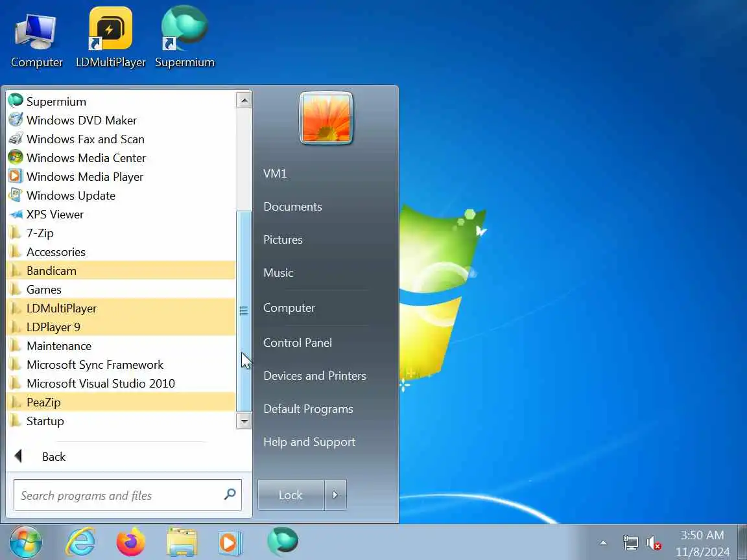Click the Windows Fax and Scan icon
Image resolution: width=747 pixels, height=560 pixels.
point(16,139)
